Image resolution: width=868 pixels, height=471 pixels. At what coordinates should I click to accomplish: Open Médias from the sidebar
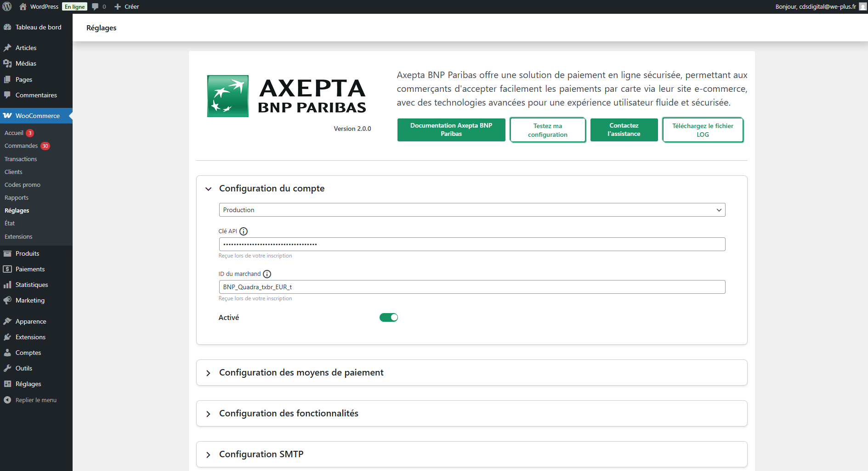[26, 63]
